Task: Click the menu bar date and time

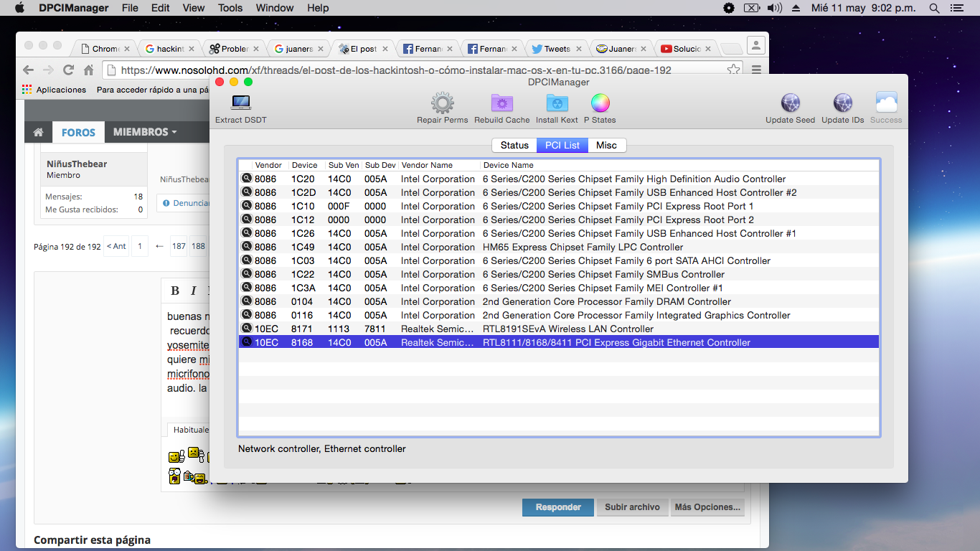Action: click(x=863, y=8)
